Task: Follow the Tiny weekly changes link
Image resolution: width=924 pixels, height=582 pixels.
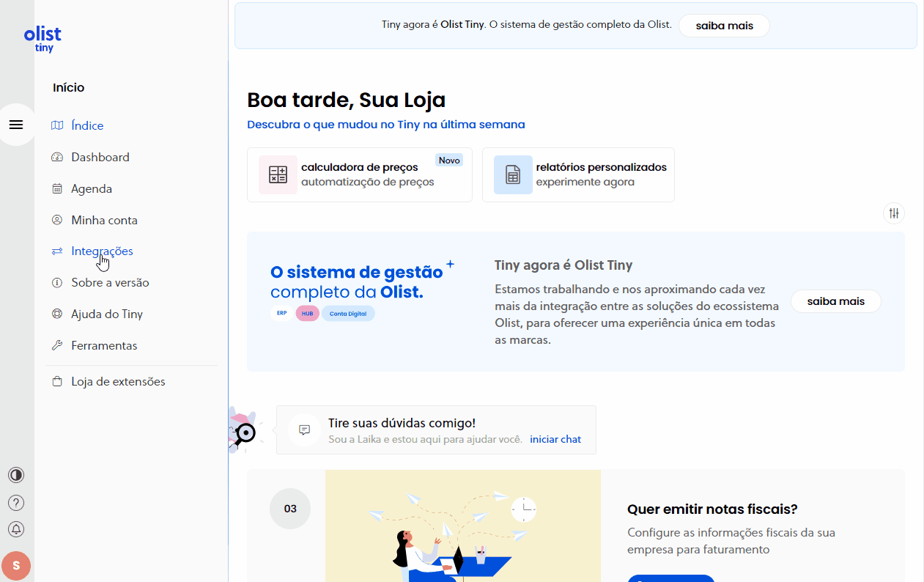Action: [386, 125]
